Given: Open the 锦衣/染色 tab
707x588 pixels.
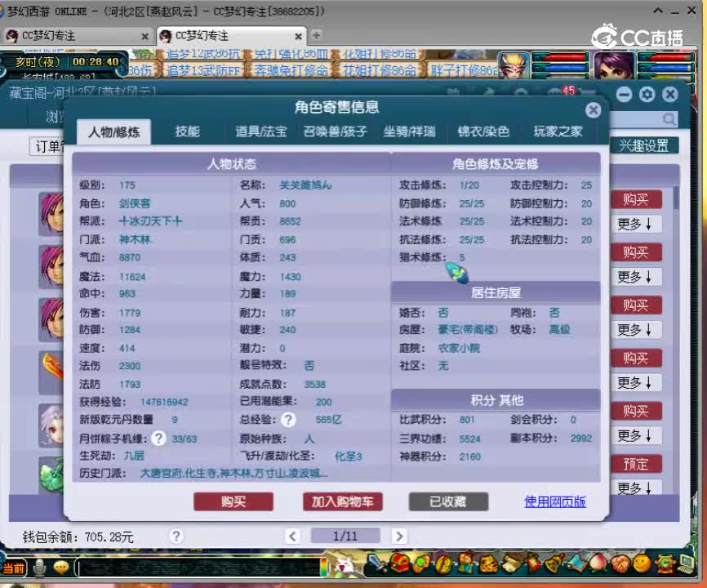Looking at the screenshot, I should (x=483, y=131).
